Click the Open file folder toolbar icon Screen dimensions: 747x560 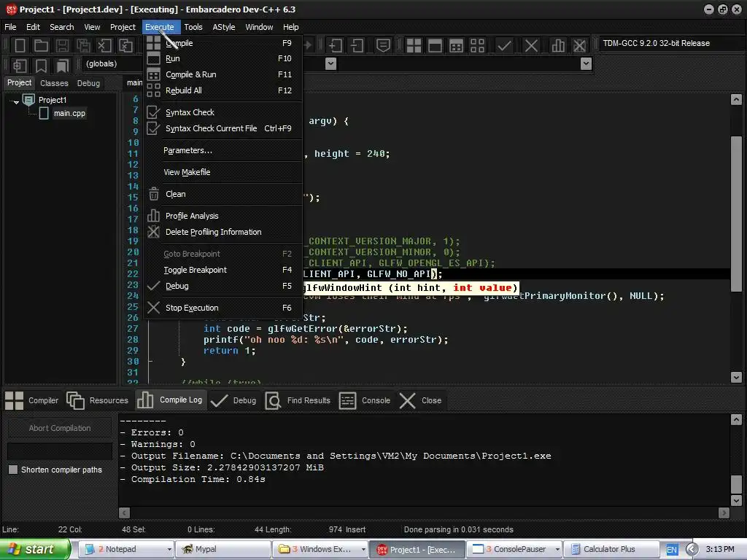(41, 46)
